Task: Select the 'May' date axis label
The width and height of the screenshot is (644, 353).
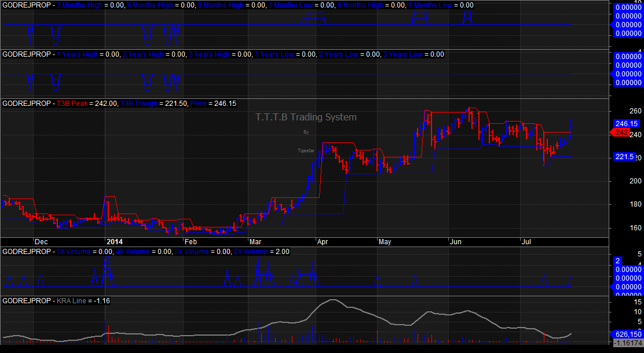Action: tap(385, 242)
